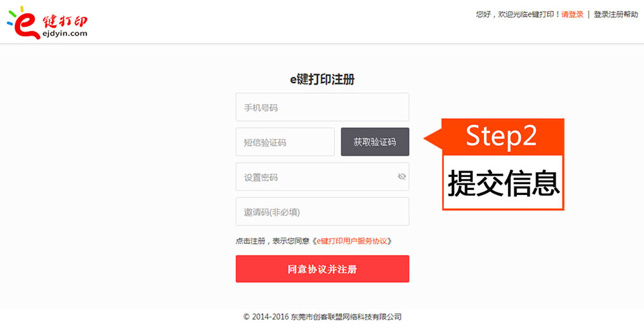Screen dimensions: 644x330
Task: Click the orange Step2 banner
Action: point(503,137)
